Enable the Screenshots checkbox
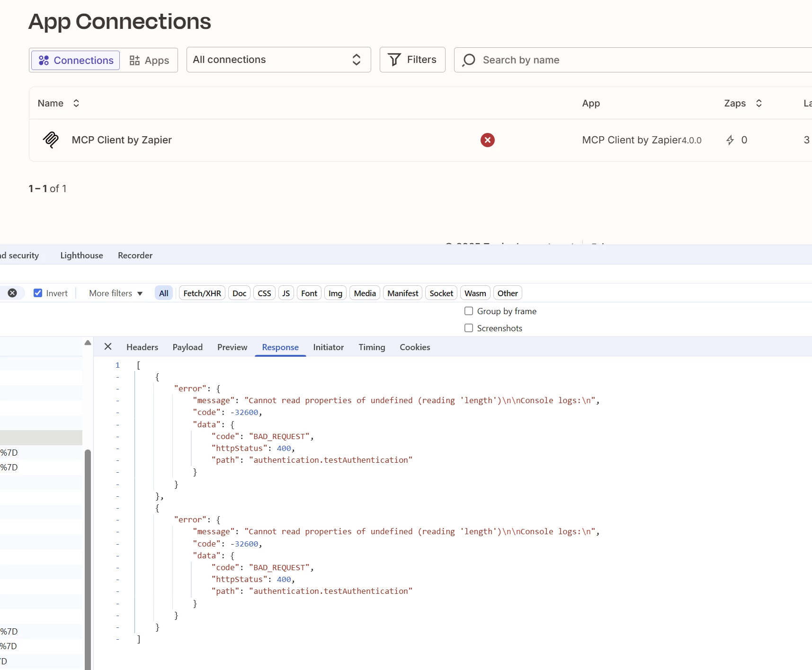Image resolution: width=812 pixels, height=670 pixels. click(x=469, y=328)
